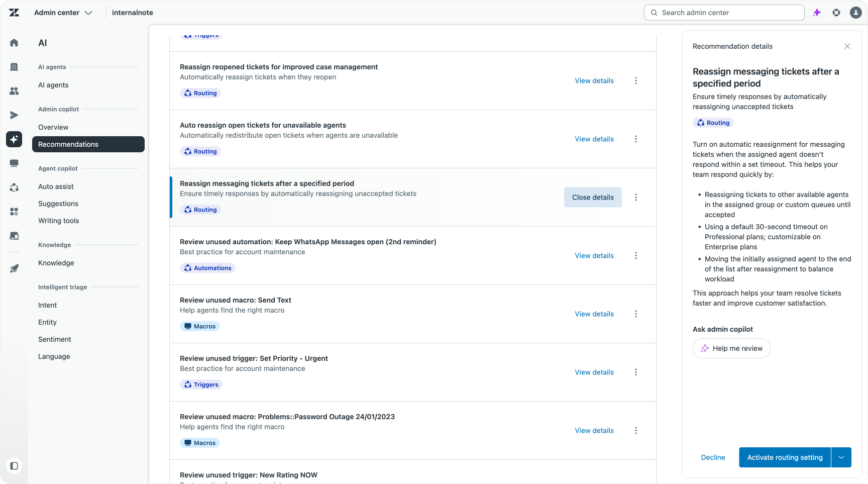Select 'Review unused trigger: New Rating NOW' title
The height and width of the screenshot is (484, 868).
249,475
